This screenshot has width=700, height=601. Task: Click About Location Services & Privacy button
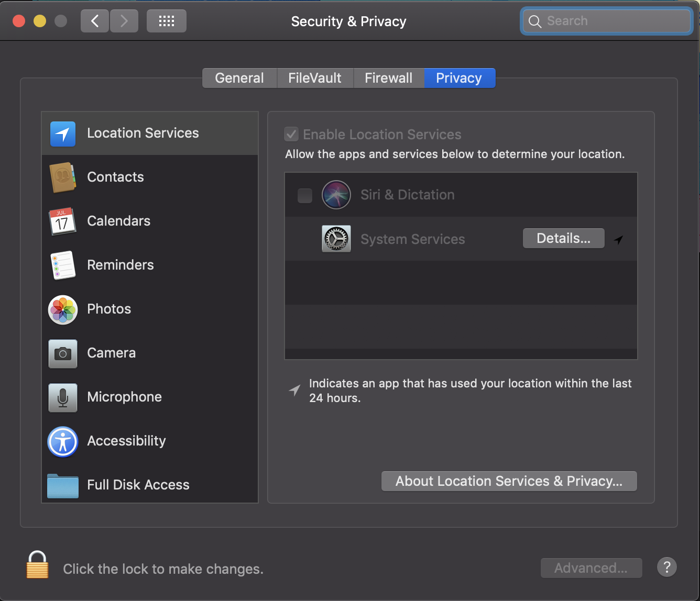(x=509, y=481)
